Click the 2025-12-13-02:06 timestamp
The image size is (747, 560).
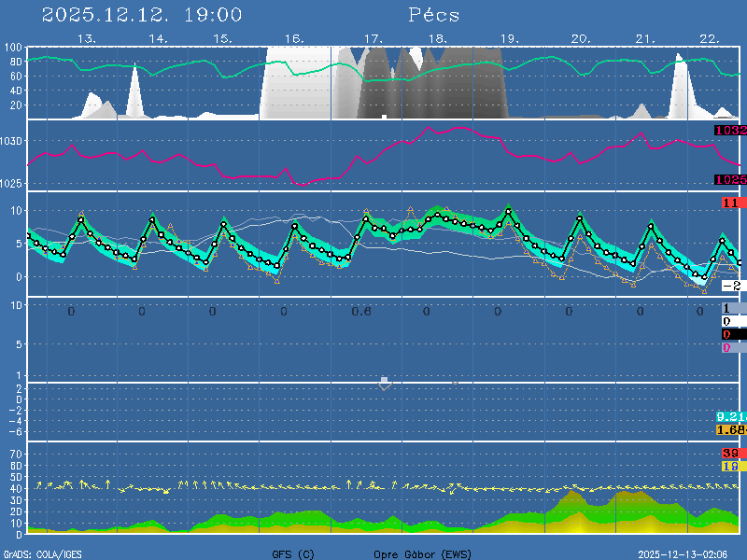(x=689, y=554)
